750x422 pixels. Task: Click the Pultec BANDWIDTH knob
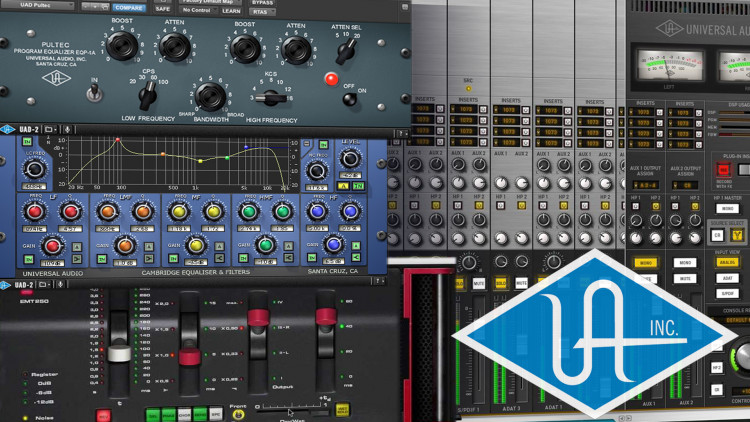pos(211,96)
